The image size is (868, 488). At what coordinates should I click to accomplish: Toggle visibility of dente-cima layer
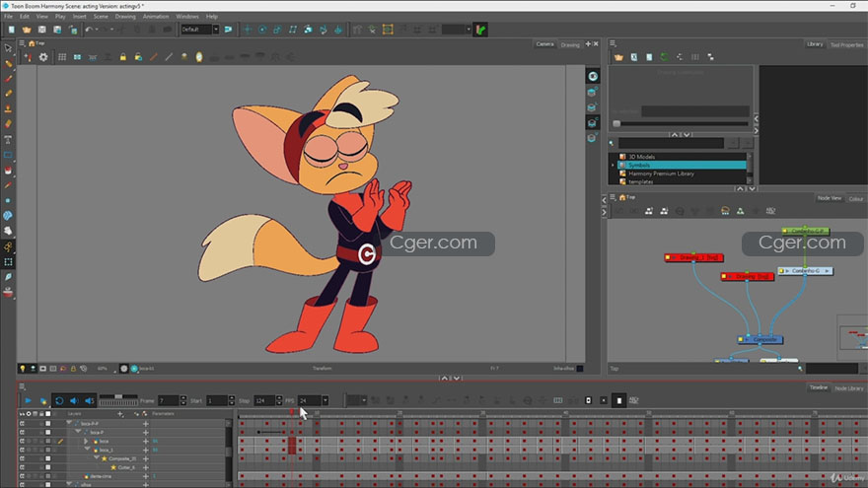pos(22,476)
